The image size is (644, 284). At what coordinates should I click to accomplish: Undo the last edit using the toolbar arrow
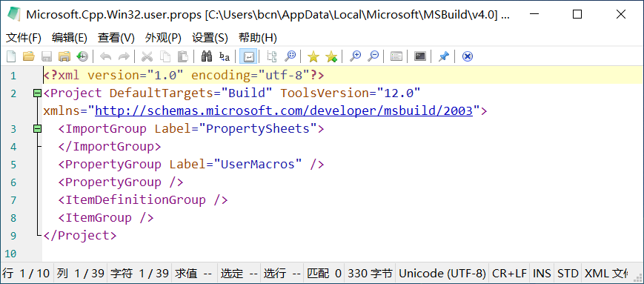pos(105,56)
